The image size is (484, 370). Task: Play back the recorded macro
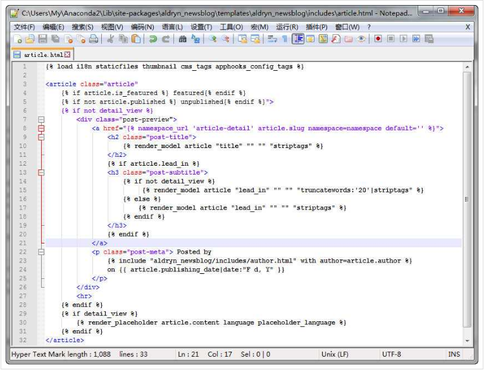pos(403,39)
